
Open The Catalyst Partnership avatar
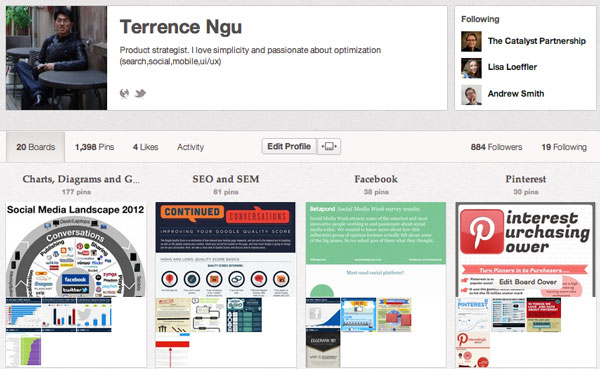(x=471, y=41)
